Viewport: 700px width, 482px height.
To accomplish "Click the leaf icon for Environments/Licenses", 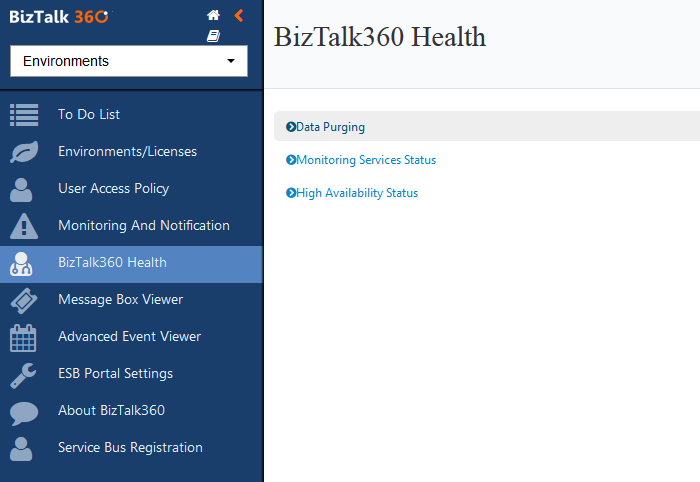I will point(23,152).
